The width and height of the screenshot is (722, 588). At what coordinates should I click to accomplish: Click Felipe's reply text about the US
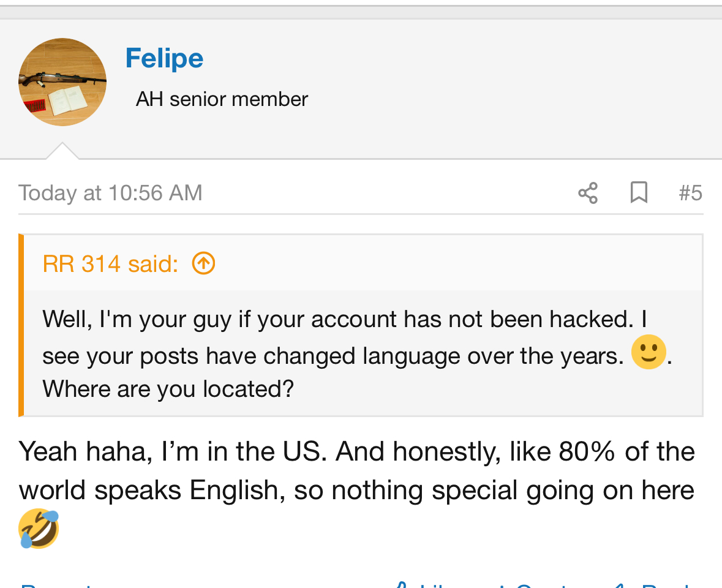point(356,470)
